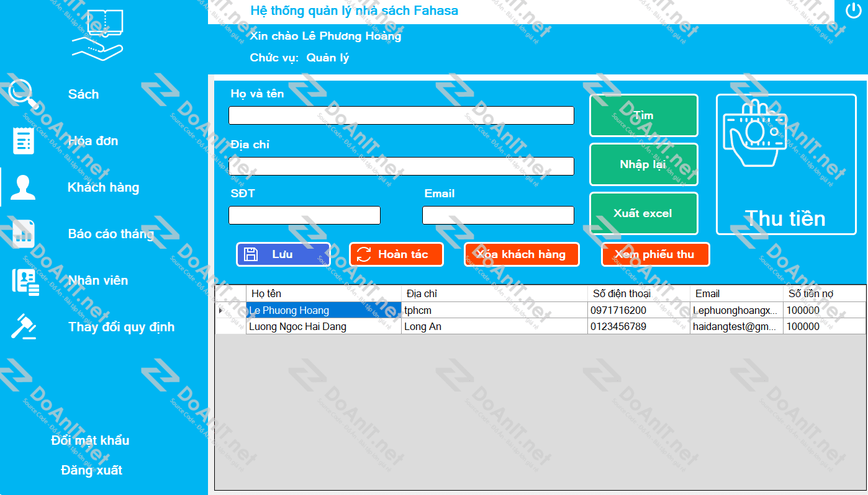Viewport: 868px width, 495px height.
Task: Select Khách hàng in sidebar
Action: pos(103,187)
